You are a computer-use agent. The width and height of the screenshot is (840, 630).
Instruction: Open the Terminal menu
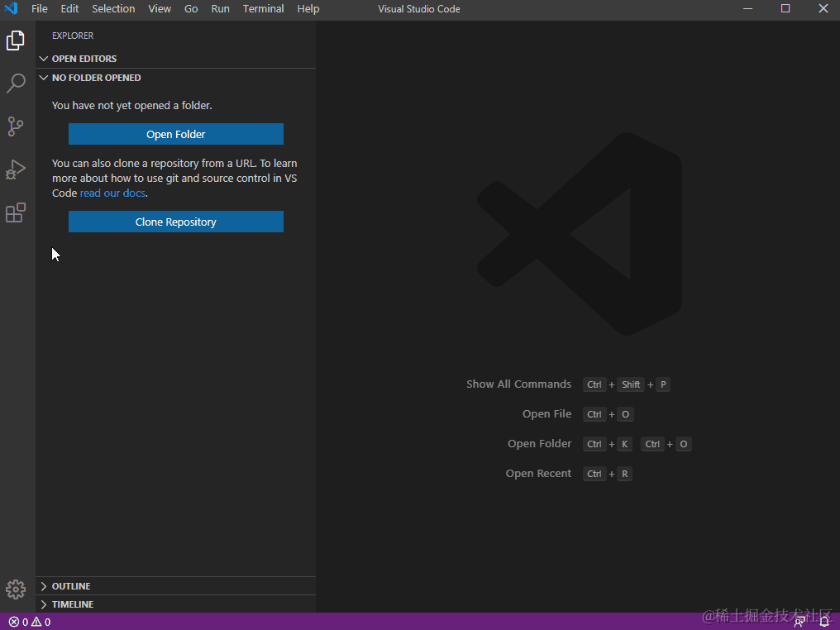coord(264,8)
